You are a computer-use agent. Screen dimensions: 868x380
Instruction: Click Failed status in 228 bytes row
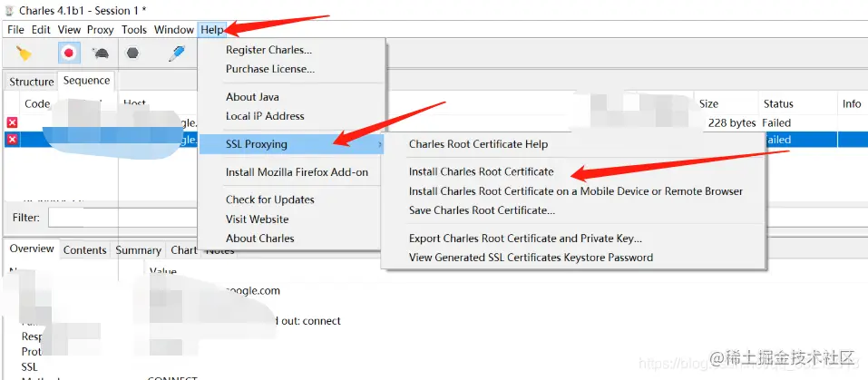point(776,122)
